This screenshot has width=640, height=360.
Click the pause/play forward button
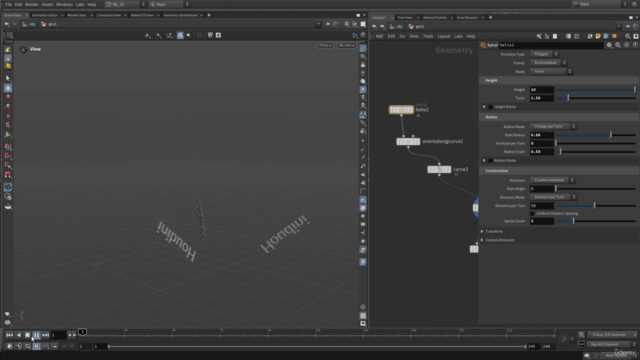pos(36,335)
